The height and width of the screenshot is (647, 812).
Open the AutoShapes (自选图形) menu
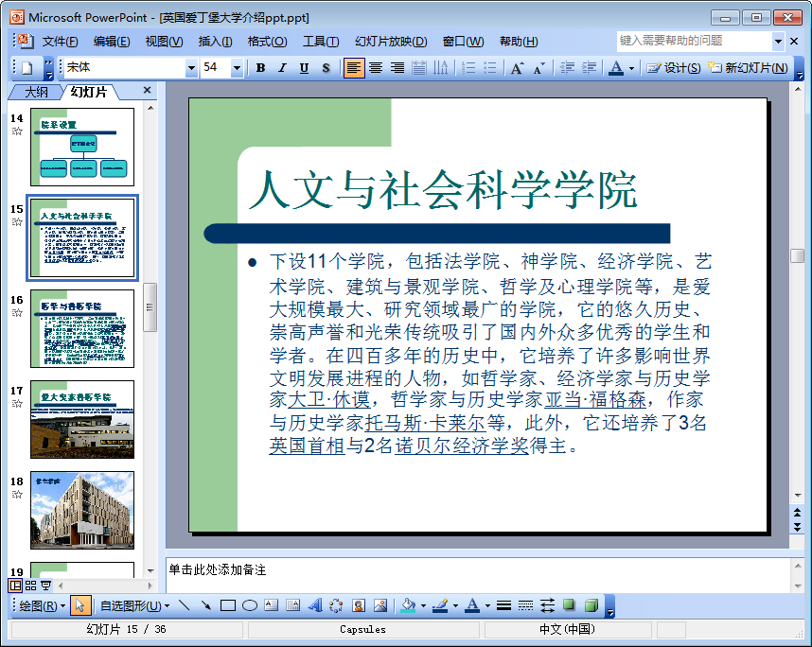(135, 605)
